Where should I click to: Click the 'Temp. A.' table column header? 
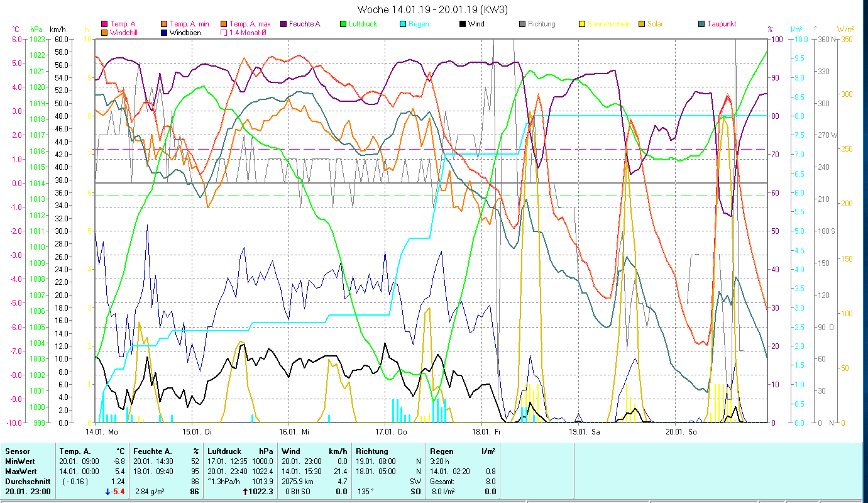point(75,451)
